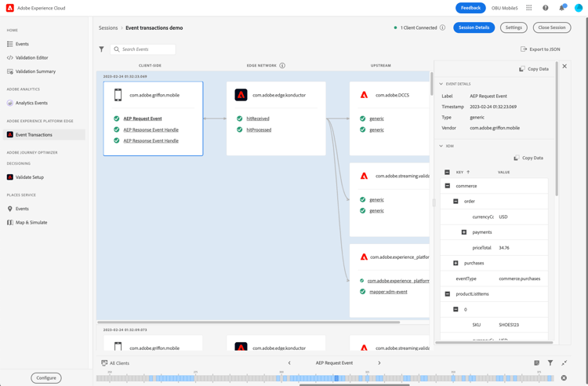This screenshot has width=588, height=386.
Task: Collapse the order node
Action: (456, 202)
